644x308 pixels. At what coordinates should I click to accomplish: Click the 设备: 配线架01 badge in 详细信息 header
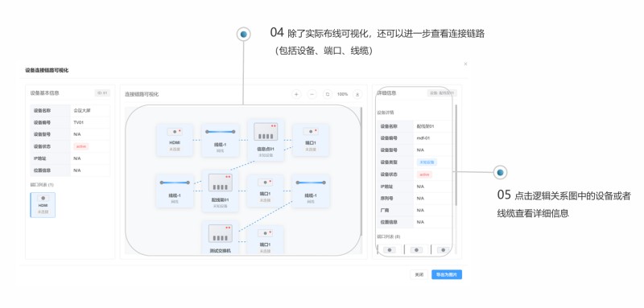442,93
